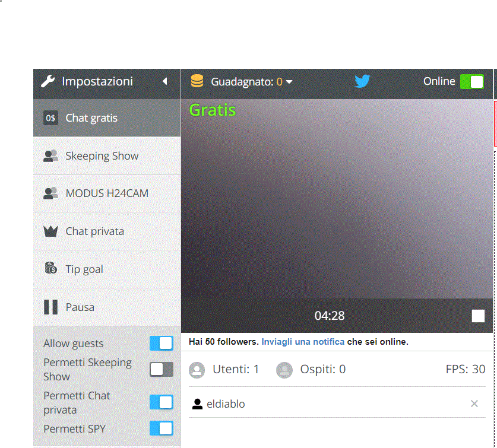Select the Pausa menu item

[107, 307]
